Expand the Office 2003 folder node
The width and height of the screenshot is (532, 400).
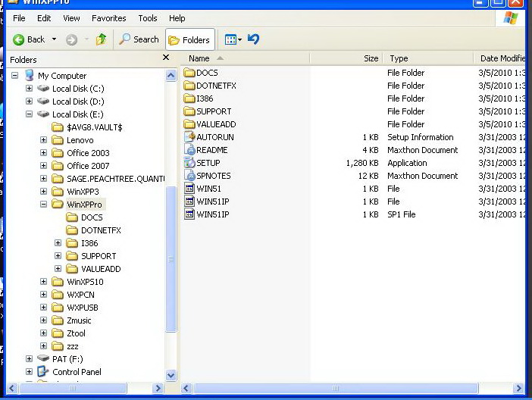[43, 153]
